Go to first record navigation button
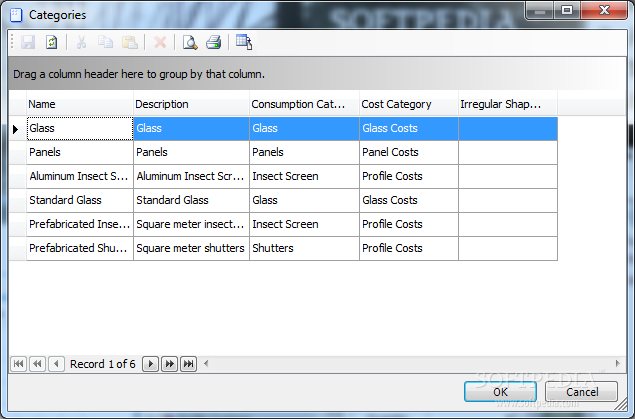This screenshot has height=419, width=635. pos(18,364)
